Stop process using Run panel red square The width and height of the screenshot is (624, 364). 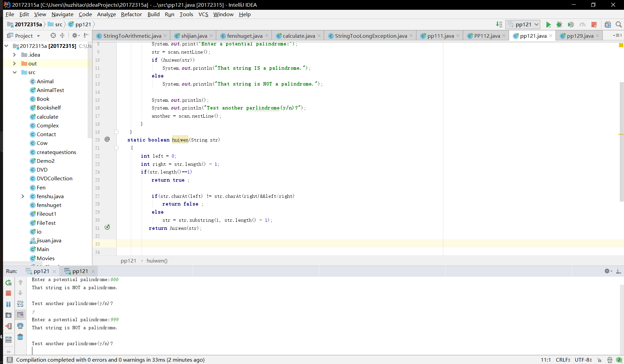pyautogui.click(x=8, y=293)
